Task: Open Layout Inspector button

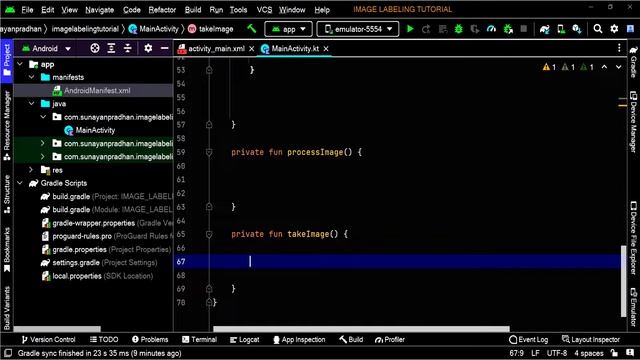Action: pos(591,339)
